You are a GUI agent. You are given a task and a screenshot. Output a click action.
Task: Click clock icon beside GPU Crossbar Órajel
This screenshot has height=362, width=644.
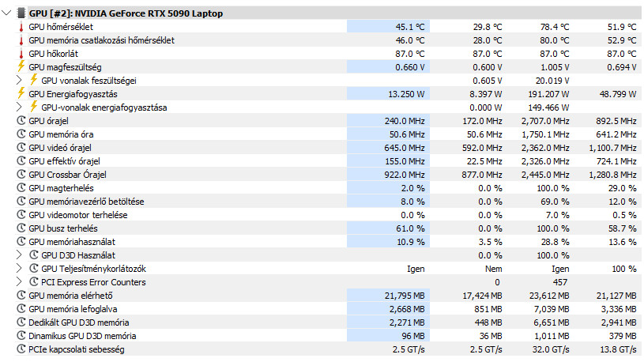pos(21,175)
